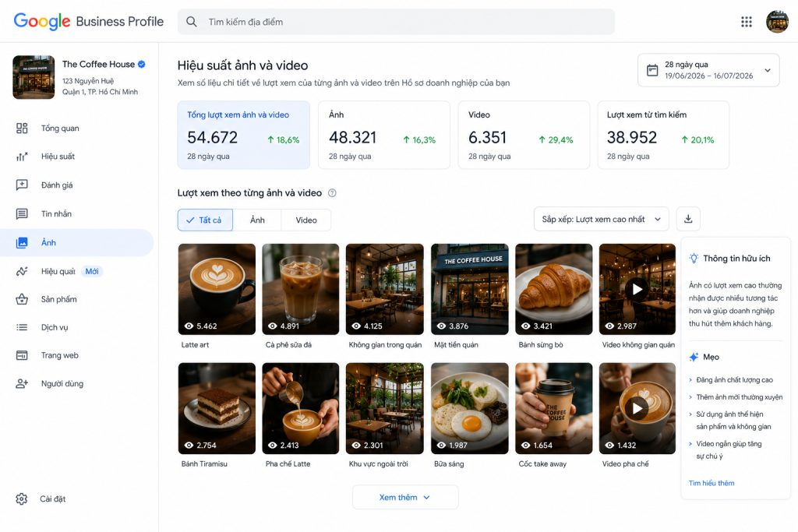
Task: Open the Cốc take away photo thumbnail
Action: (554, 408)
